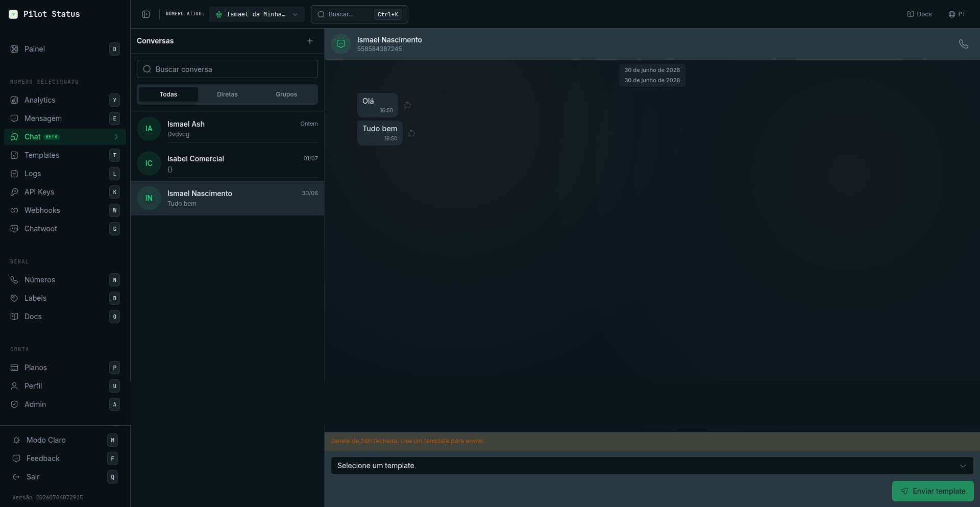
Task: Click the chat avatar icon in header
Action: 341,44
